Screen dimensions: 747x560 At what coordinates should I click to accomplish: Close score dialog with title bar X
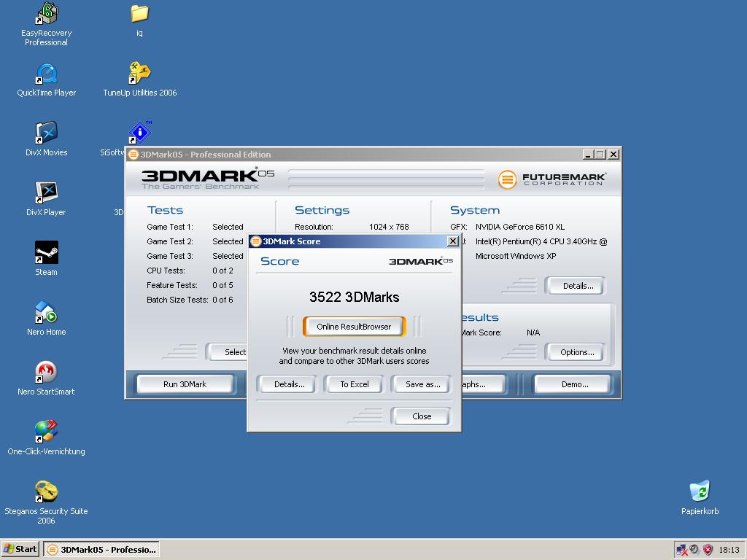click(x=453, y=241)
